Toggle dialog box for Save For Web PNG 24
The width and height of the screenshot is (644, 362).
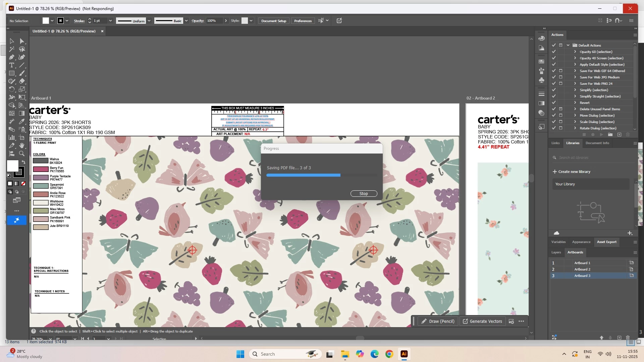(560, 84)
